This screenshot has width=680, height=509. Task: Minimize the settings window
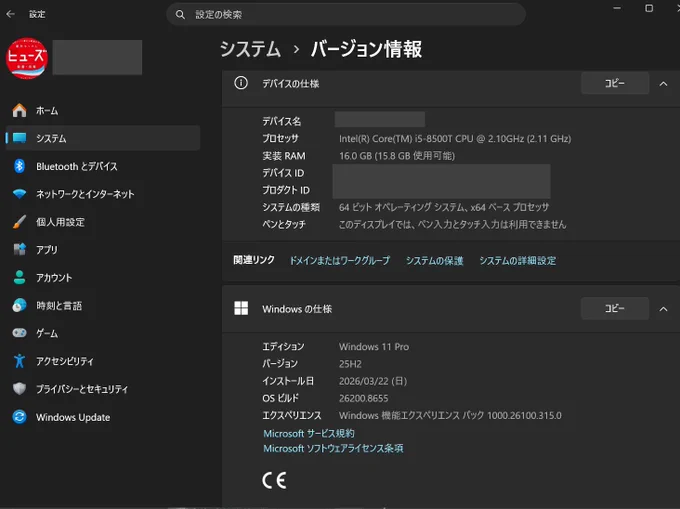tap(617, 8)
